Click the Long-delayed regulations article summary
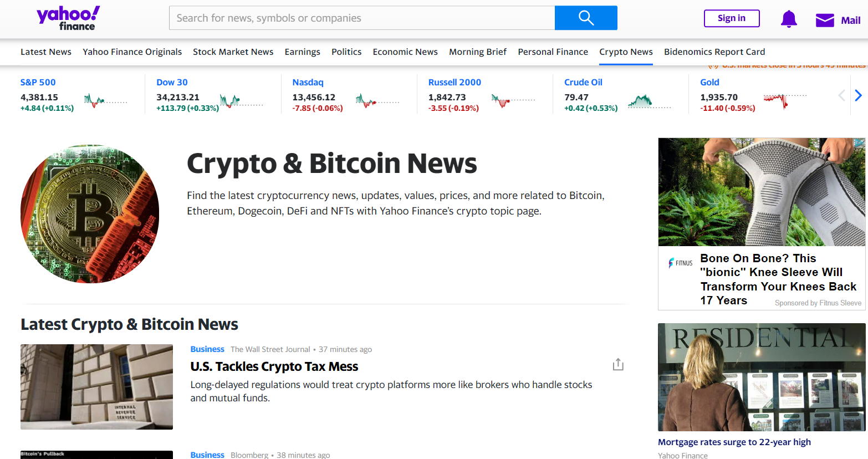This screenshot has width=868, height=459. coord(391,391)
